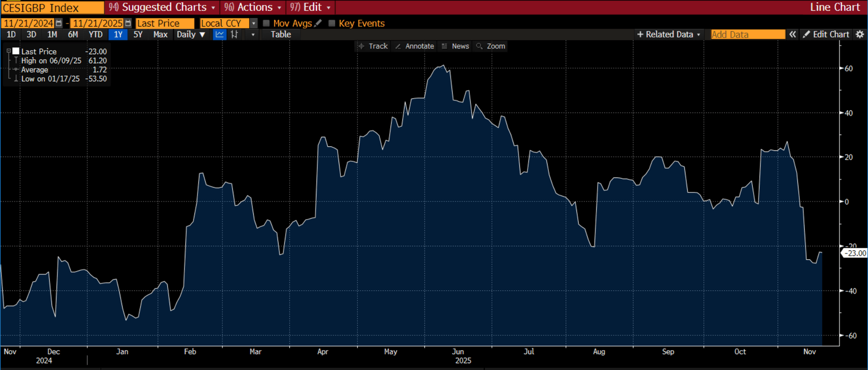Screen dimensions: 868x370
Task: Open the Related Data dropdown
Action: point(669,34)
